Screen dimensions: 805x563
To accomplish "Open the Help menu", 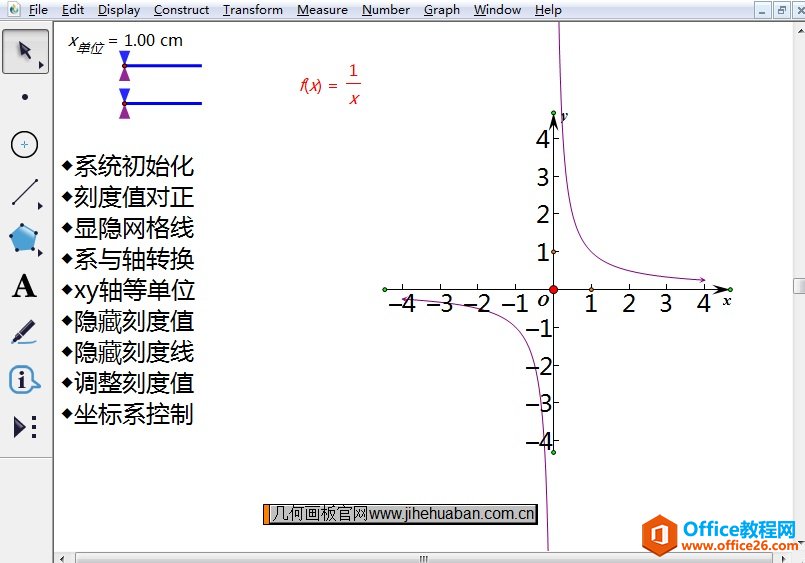I will coord(548,10).
